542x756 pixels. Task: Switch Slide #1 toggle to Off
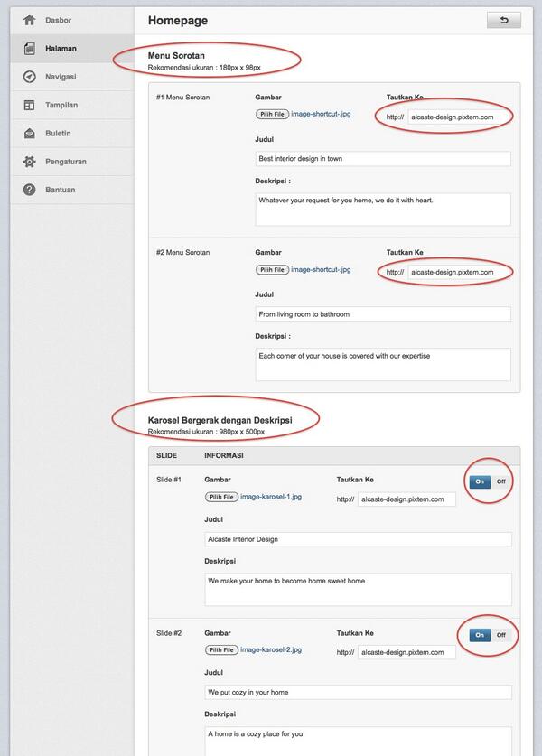(x=501, y=481)
